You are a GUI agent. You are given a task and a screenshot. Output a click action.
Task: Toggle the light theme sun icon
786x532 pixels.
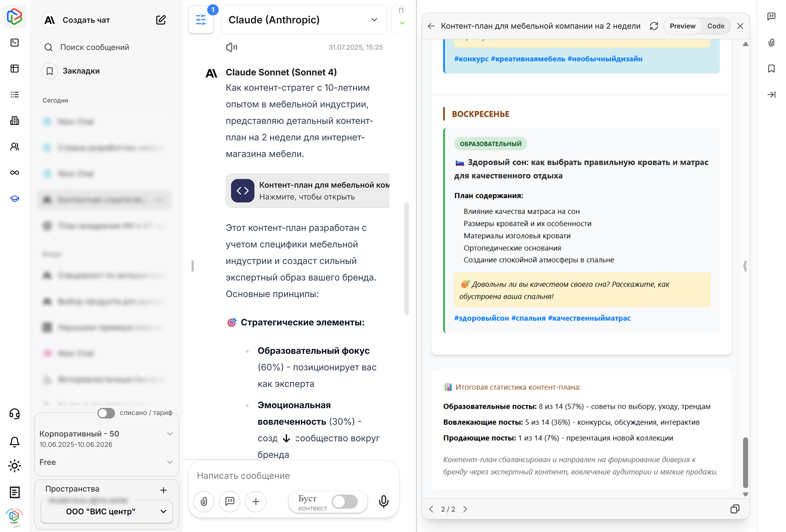pos(15,466)
